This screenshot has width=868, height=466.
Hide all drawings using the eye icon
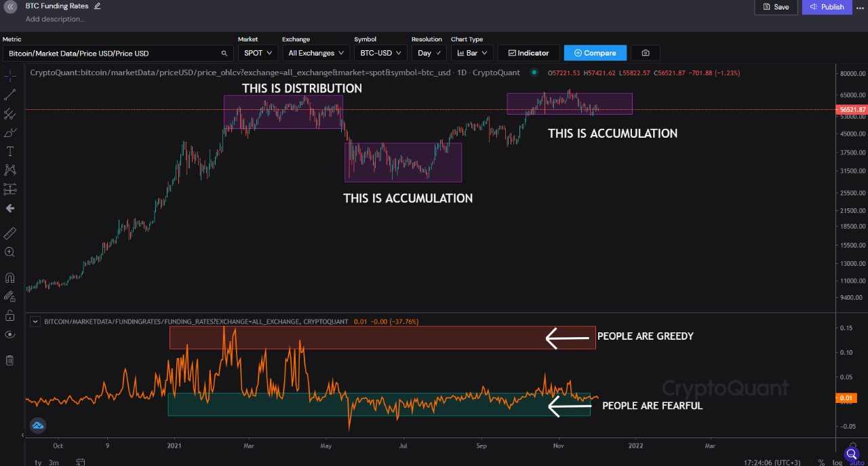[x=9, y=334]
